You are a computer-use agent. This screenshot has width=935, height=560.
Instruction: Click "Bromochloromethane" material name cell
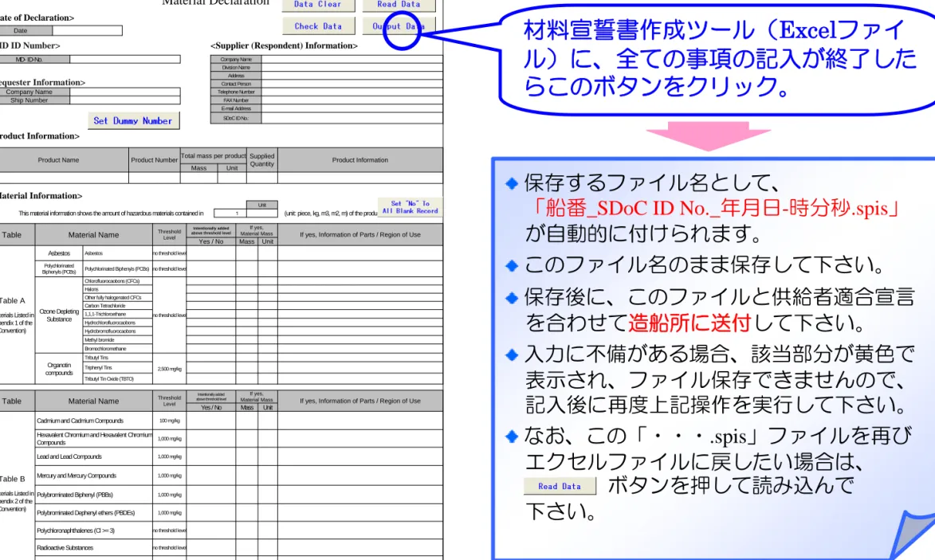[x=117, y=349]
